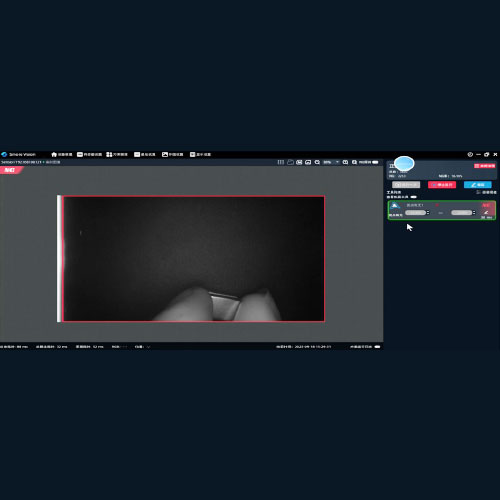Expand the dropdown chevron in bottom status bar
Image resolution: width=500 pixels, height=500 pixels.
pyautogui.click(x=148, y=347)
